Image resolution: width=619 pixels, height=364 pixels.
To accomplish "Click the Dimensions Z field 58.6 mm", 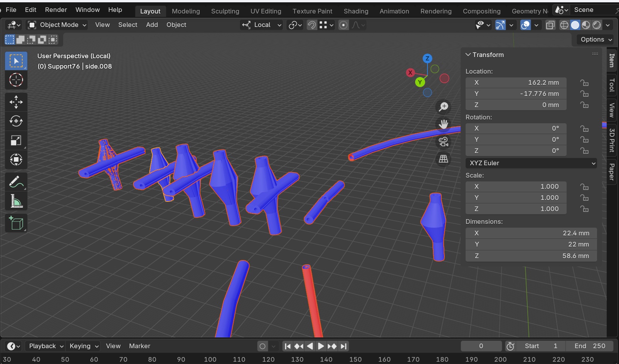I will [531, 256].
